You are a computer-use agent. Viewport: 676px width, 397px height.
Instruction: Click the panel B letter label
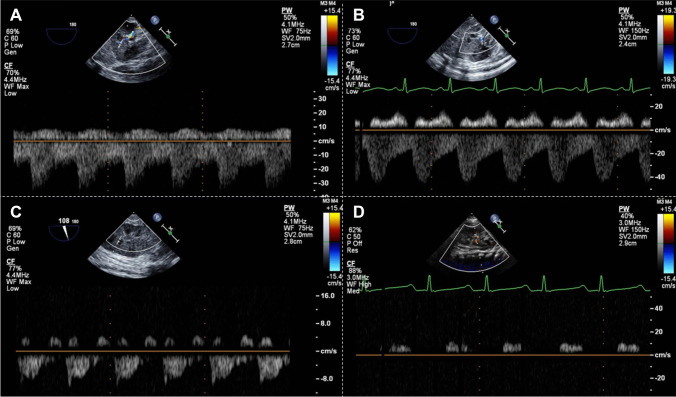(x=359, y=16)
